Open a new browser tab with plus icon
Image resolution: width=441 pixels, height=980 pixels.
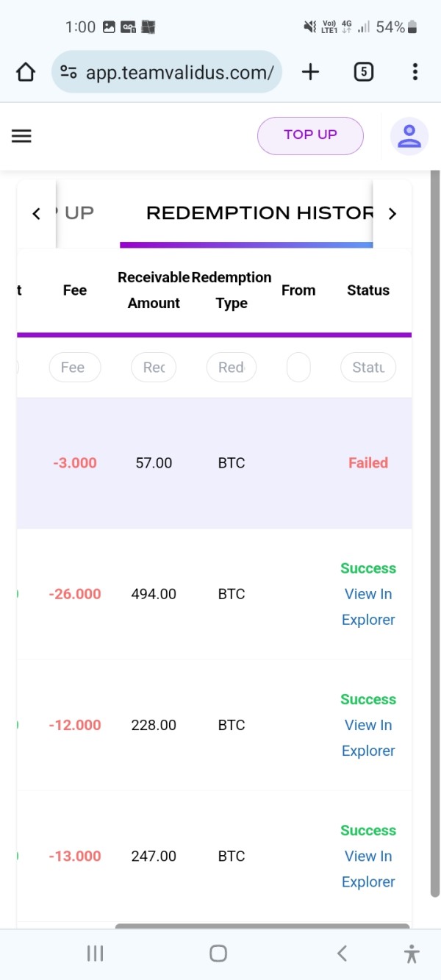(x=311, y=71)
